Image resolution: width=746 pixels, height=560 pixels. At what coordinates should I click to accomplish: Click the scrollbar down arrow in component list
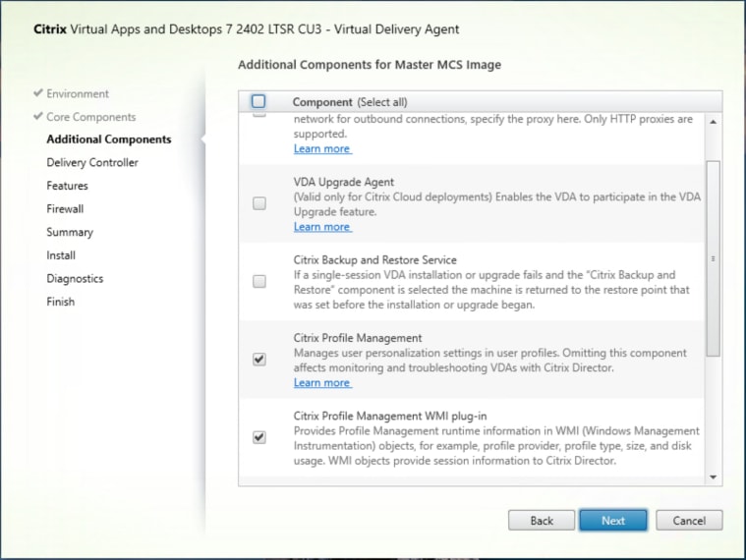(713, 477)
